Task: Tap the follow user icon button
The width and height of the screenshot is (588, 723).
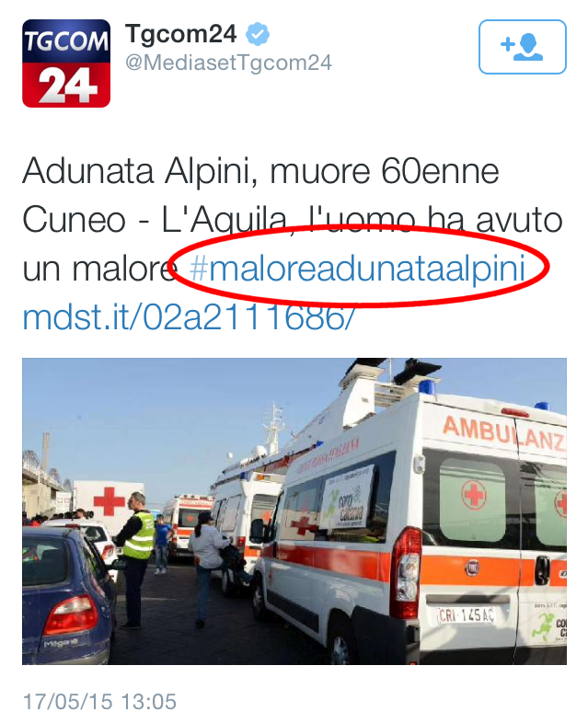Action: coord(522,47)
